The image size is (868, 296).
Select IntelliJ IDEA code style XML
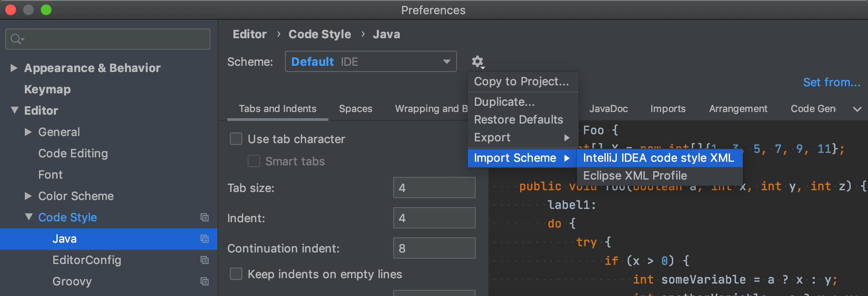(x=659, y=158)
